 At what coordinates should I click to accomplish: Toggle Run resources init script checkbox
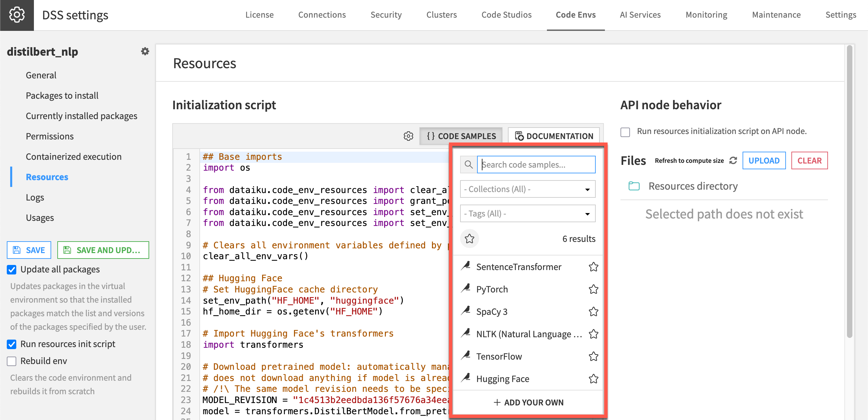tap(12, 344)
